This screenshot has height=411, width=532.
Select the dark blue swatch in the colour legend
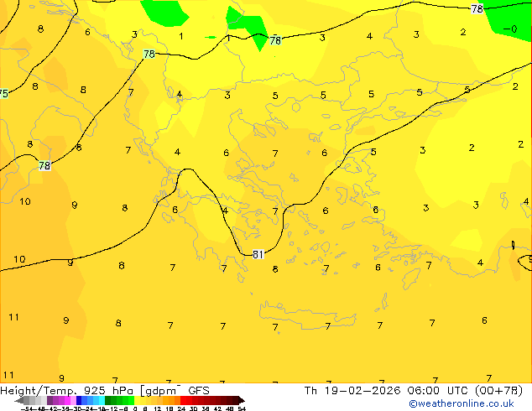pyautogui.click(x=79, y=400)
